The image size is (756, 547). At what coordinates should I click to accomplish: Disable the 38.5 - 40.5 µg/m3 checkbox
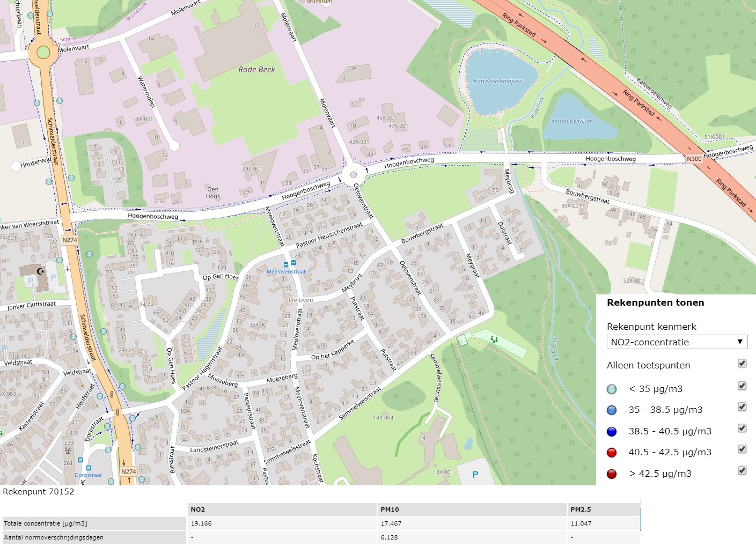742,428
